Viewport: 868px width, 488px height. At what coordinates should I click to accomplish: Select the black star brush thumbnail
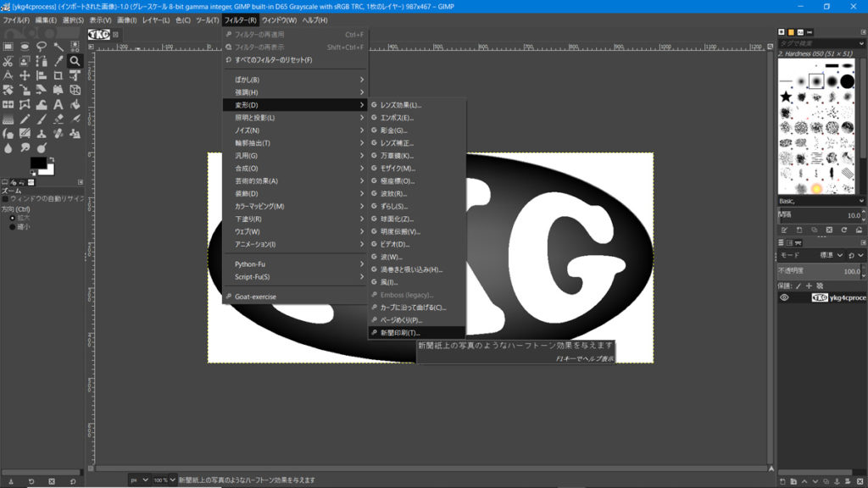click(786, 97)
